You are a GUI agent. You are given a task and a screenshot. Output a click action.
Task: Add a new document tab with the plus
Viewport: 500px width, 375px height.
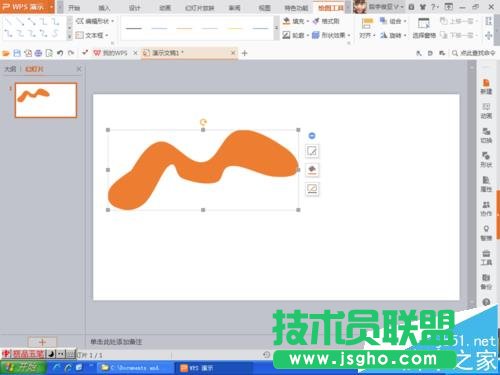tap(244, 53)
